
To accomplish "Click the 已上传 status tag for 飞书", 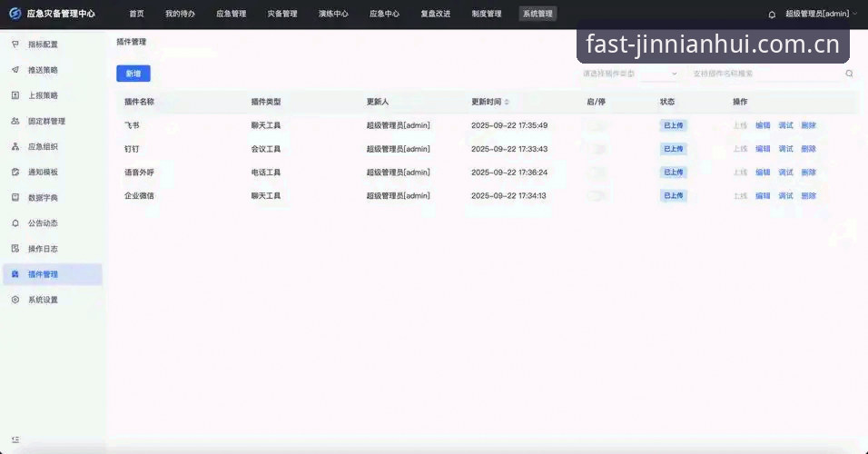I will [673, 125].
